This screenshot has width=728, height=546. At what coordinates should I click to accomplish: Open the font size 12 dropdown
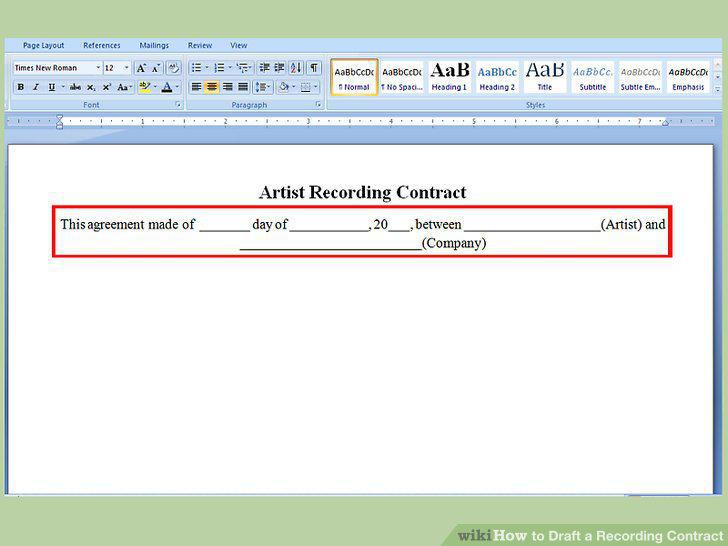click(126, 68)
